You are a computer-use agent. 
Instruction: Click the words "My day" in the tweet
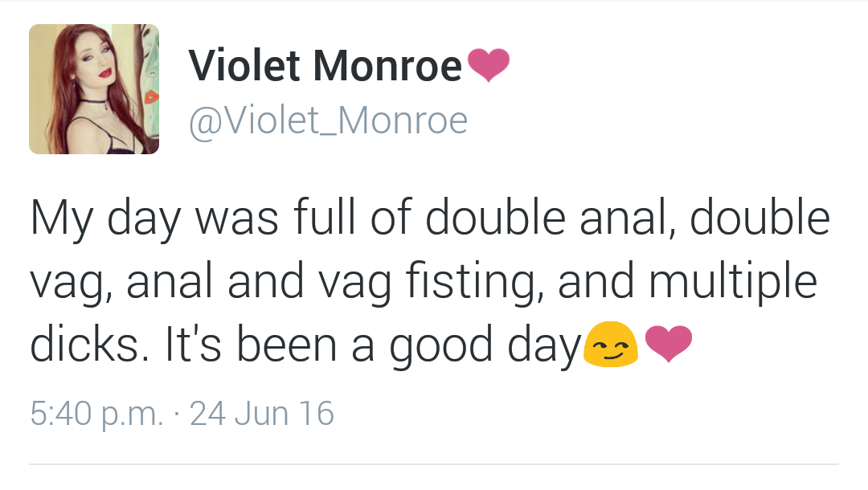pyautogui.click(x=106, y=219)
